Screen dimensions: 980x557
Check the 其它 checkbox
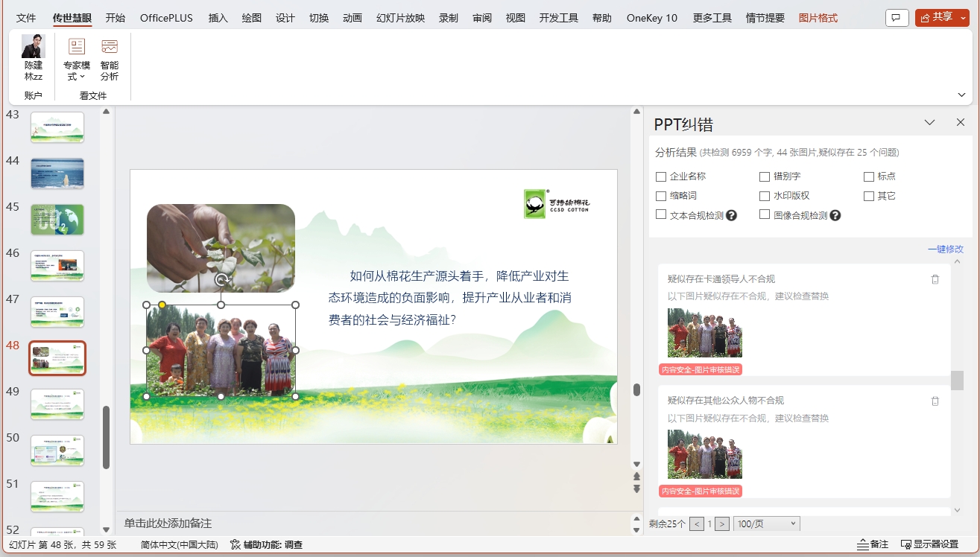pyautogui.click(x=869, y=196)
